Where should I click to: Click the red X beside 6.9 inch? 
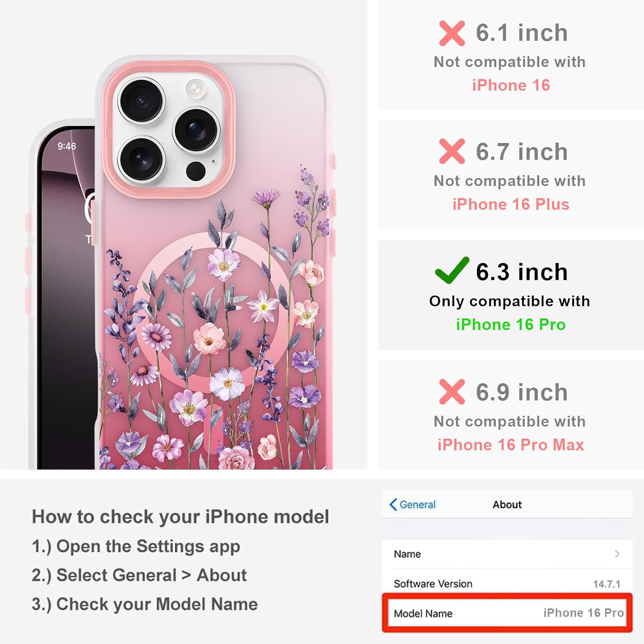(x=452, y=392)
